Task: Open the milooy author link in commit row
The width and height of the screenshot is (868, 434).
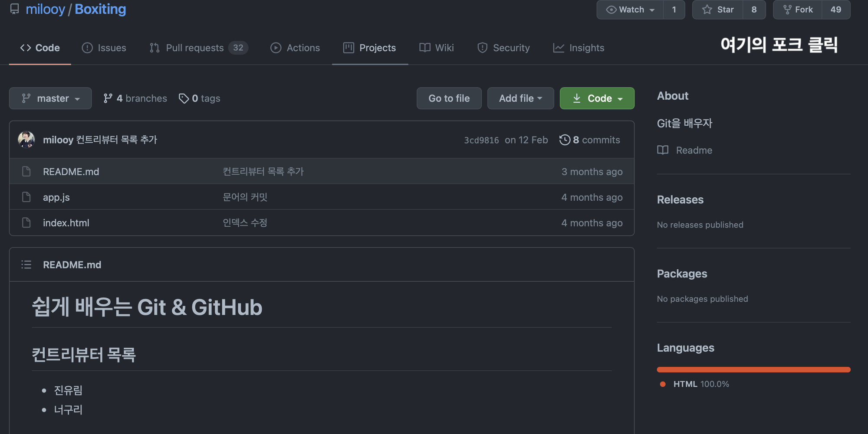Action: tap(58, 140)
